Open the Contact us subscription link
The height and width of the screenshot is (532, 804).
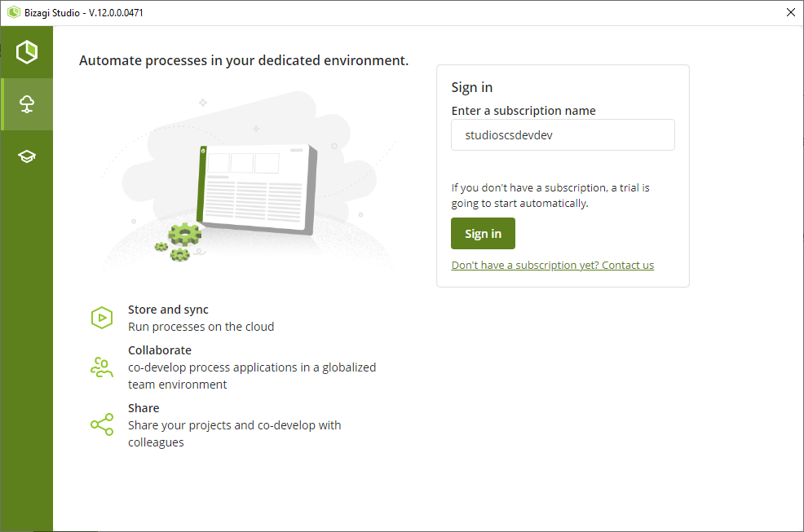click(x=552, y=265)
